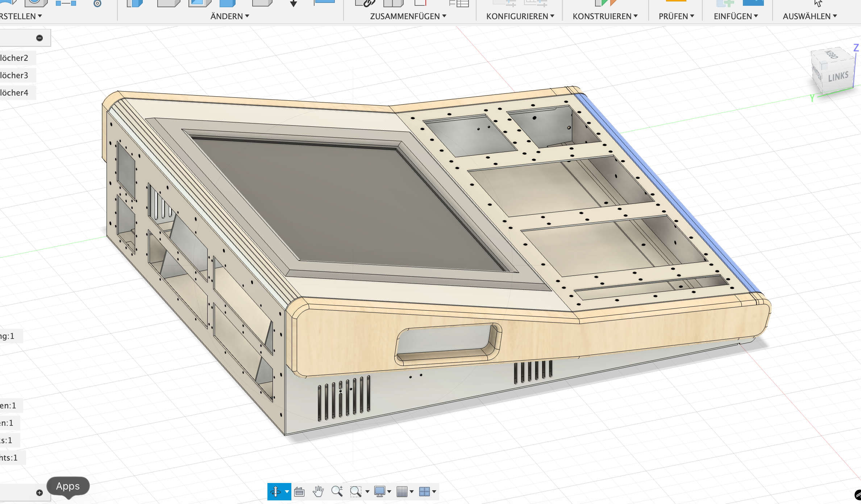This screenshot has width=861, height=504.
Task: Expand the bottom panel plus button
Action: pos(39,492)
